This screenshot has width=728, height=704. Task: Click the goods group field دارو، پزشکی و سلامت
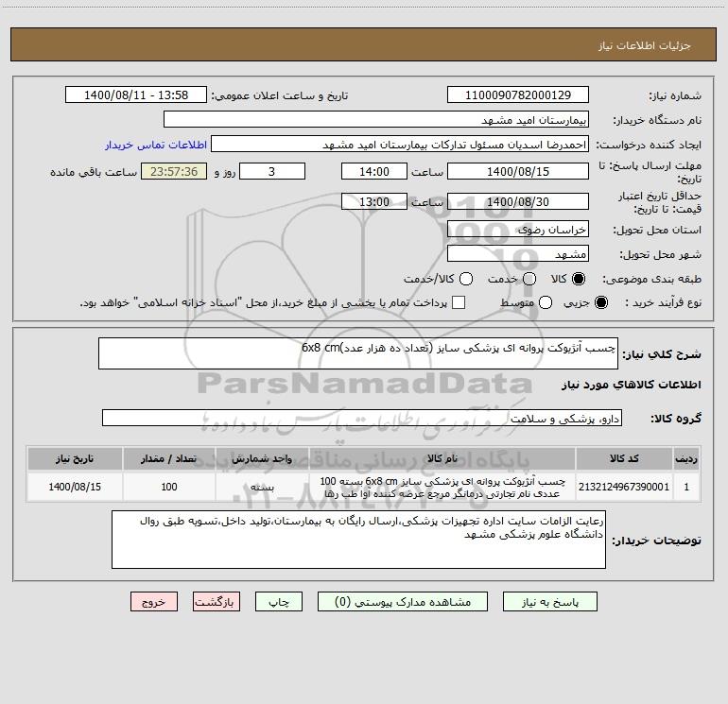click(x=362, y=418)
